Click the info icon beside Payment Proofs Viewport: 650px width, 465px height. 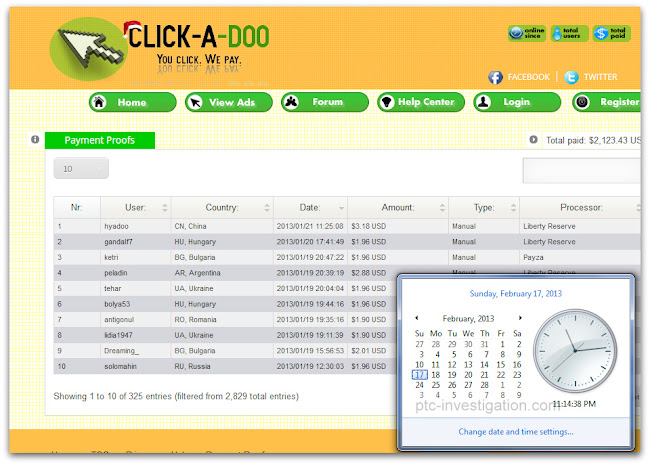click(x=35, y=139)
